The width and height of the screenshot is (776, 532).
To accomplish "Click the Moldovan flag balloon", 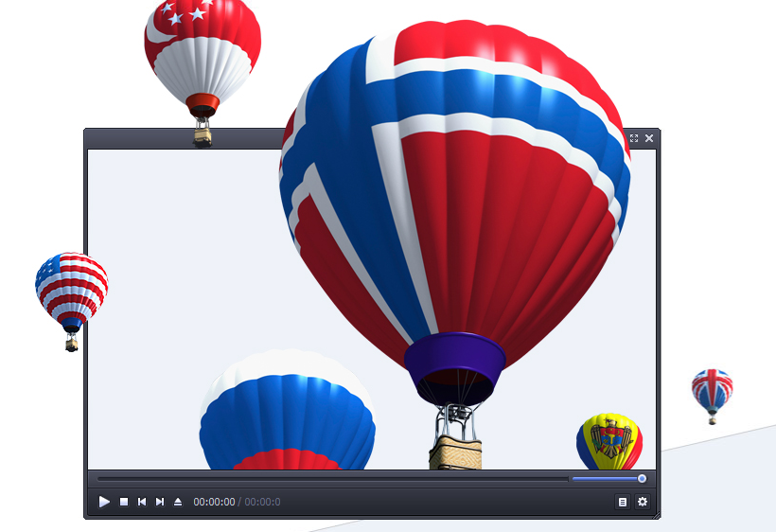I will point(609,440).
